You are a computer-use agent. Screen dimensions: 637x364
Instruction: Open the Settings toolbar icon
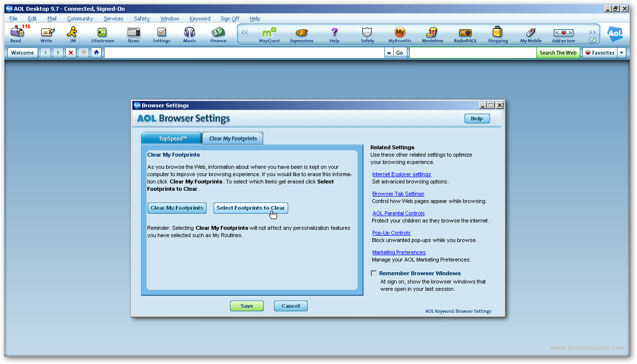(x=162, y=34)
